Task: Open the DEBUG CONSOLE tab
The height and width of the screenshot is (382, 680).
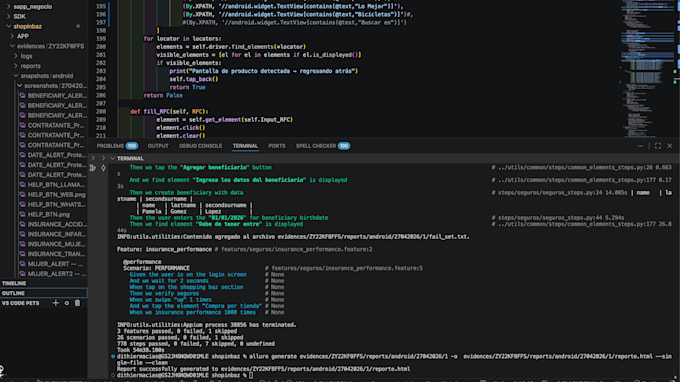Action: click(x=200, y=146)
